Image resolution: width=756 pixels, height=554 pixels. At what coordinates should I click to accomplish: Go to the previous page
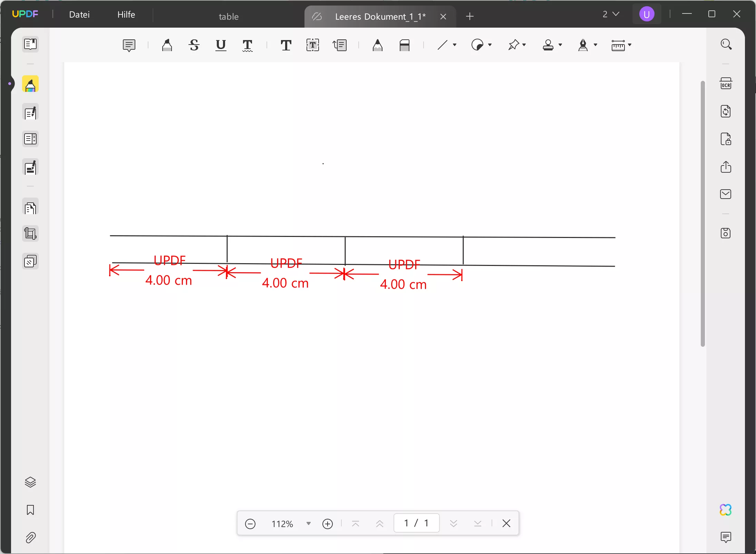[380, 524]
